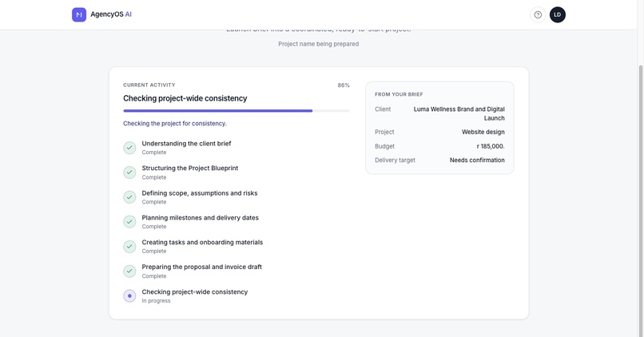Click the Client field label
This screenshot has width=644, height=337.
[x=383, y=109]
